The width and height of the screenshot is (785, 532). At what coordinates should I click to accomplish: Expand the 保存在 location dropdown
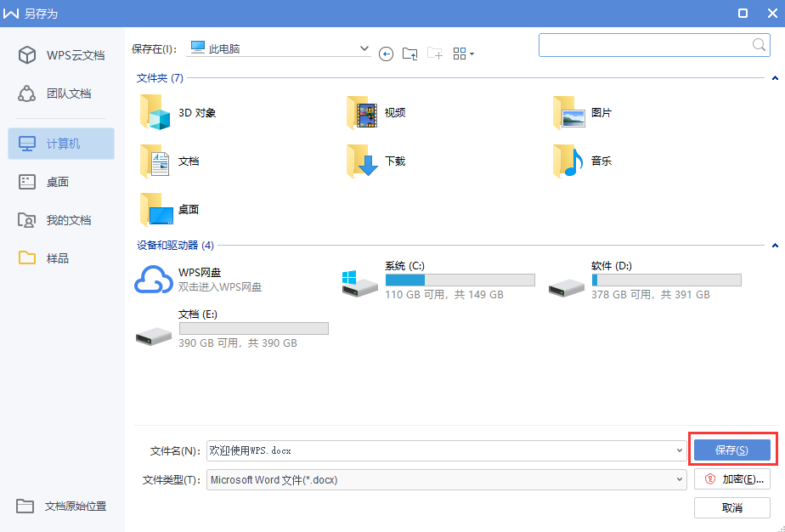point(364,48)
